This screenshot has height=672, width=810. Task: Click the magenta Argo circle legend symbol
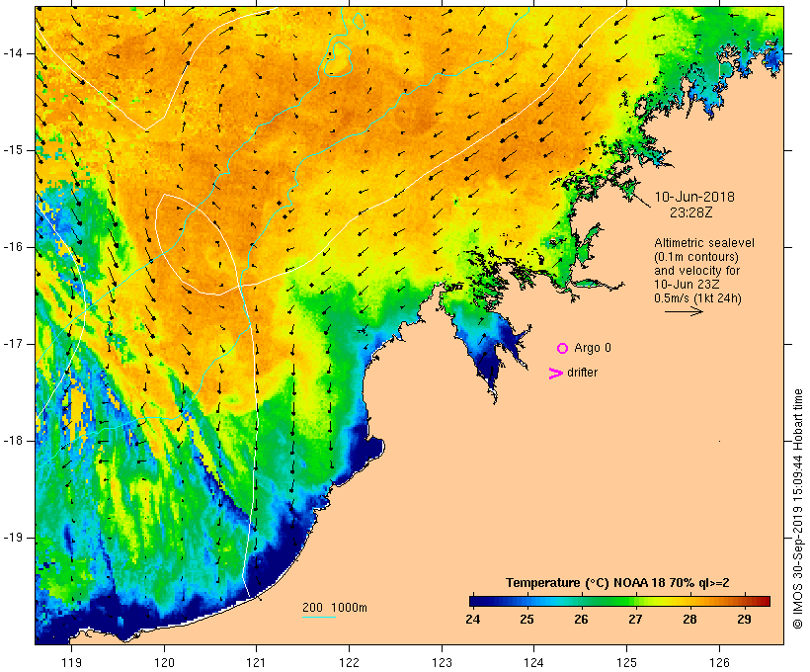click(563, 349)
